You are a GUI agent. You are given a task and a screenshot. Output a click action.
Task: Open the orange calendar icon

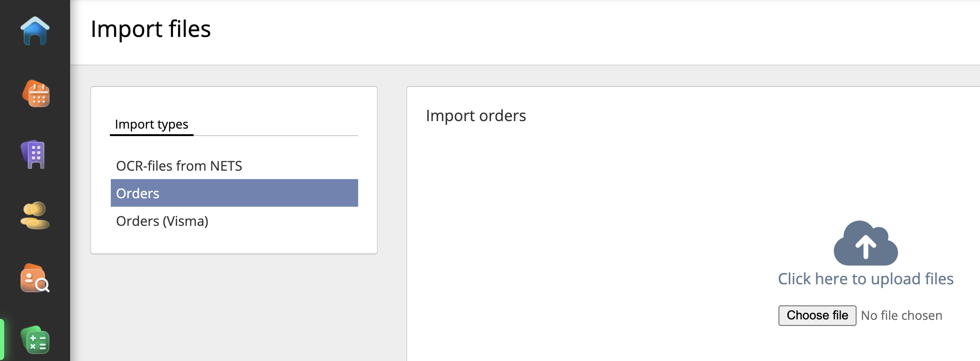point(36,94)
